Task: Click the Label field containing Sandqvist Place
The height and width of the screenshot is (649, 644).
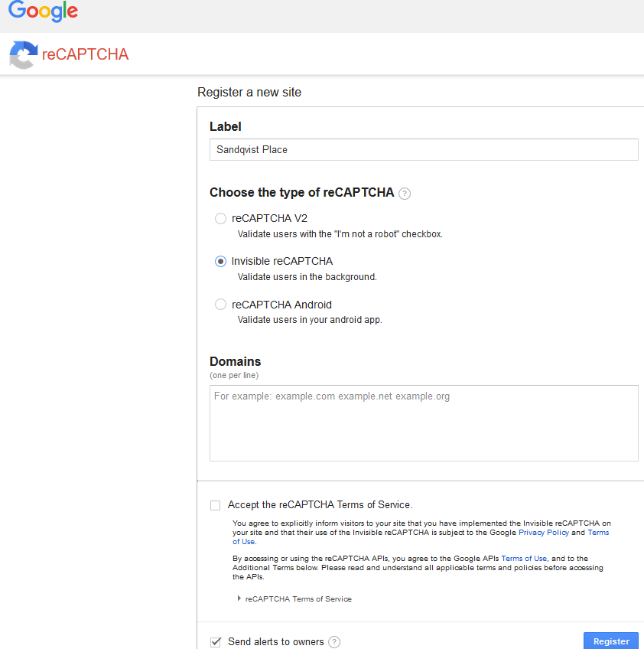Action: (x=423, y=149)
